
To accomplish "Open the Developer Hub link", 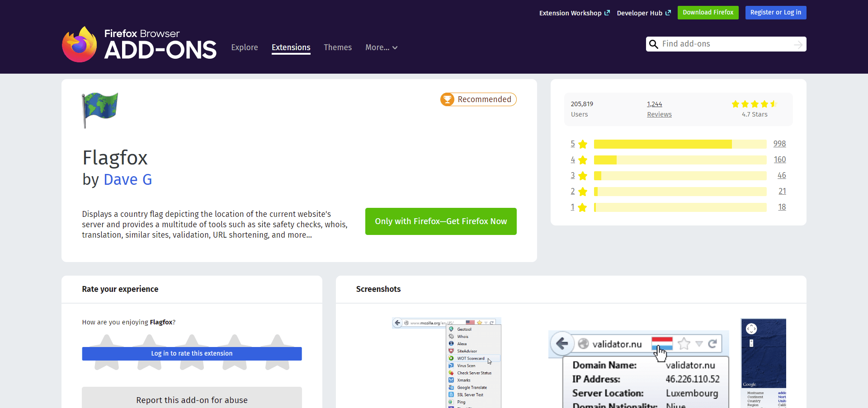I will (x=644, y=13).
